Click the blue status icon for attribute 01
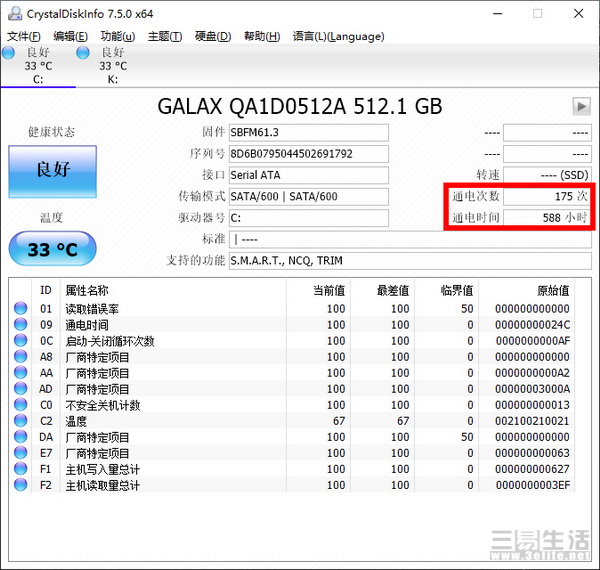 pyautogui.click(x=21, y=308)
